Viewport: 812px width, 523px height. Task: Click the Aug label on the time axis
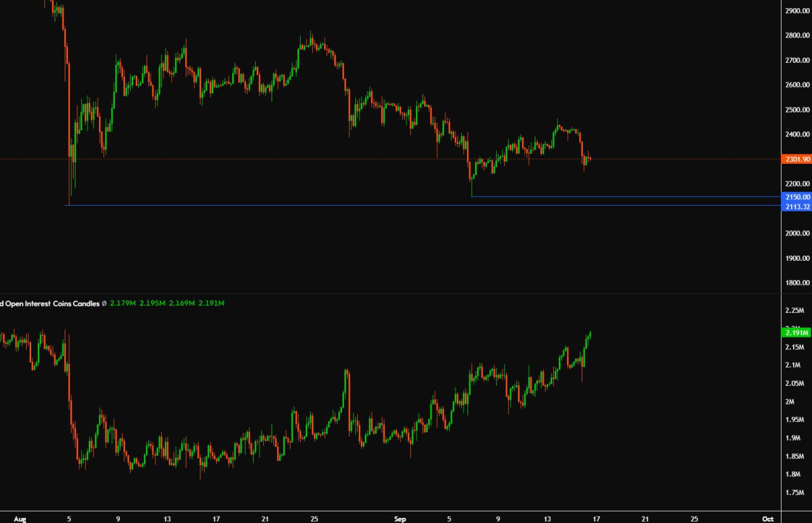click(20, 519)
